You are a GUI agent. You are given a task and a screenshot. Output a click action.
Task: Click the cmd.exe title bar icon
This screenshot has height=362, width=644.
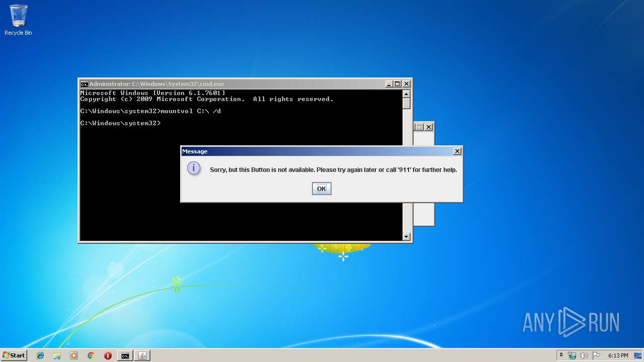tap(84, 84)
